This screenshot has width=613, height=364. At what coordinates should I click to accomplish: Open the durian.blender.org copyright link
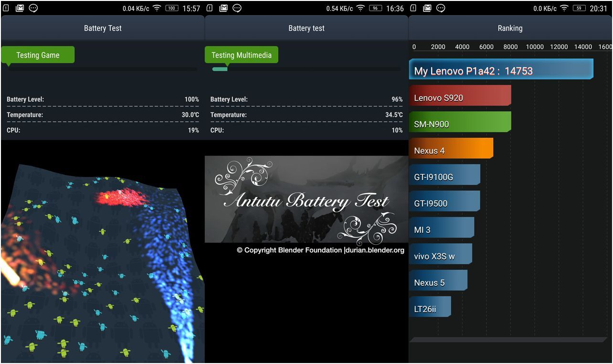pyautogui.click(x=374, y=250)
